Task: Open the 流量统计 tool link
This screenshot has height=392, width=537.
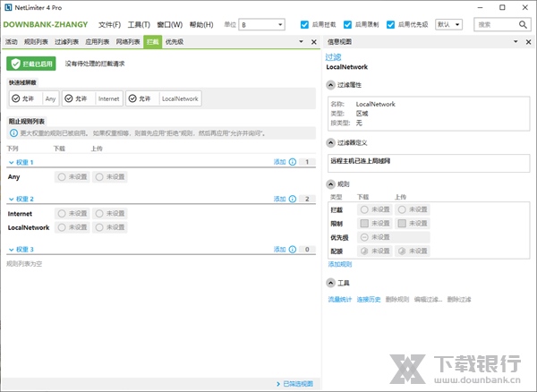Action: pyautogui.click(x=341, y=299)
